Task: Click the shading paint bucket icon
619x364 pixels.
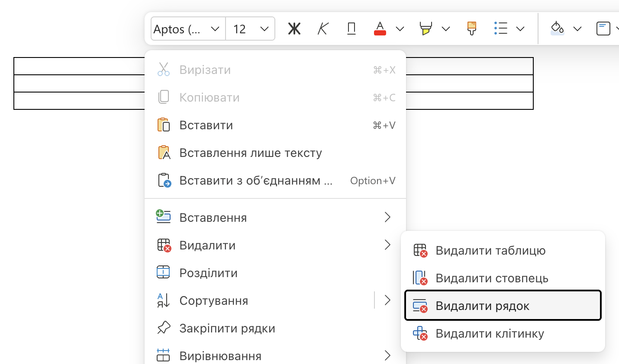Action: 557,29
